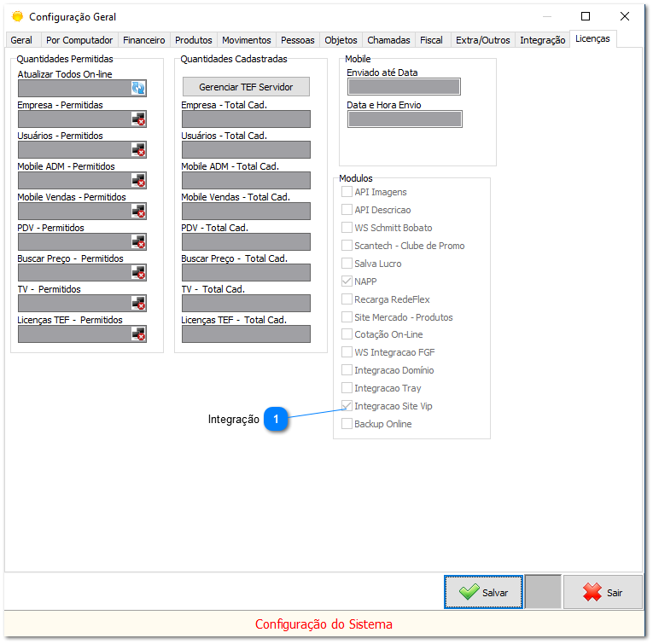
Task: Toggle the Cotação On-Line checkbox
Action: 347,334
